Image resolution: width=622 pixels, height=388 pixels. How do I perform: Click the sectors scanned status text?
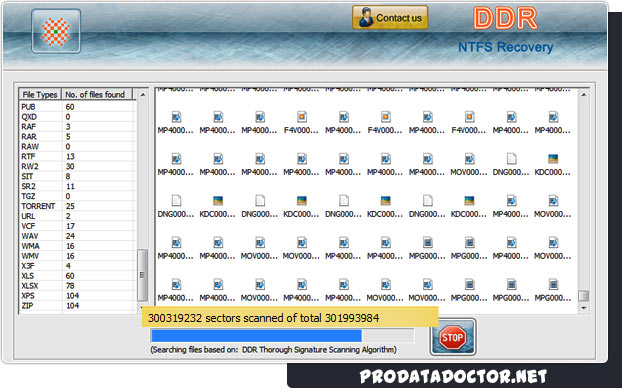pos(263,318)
